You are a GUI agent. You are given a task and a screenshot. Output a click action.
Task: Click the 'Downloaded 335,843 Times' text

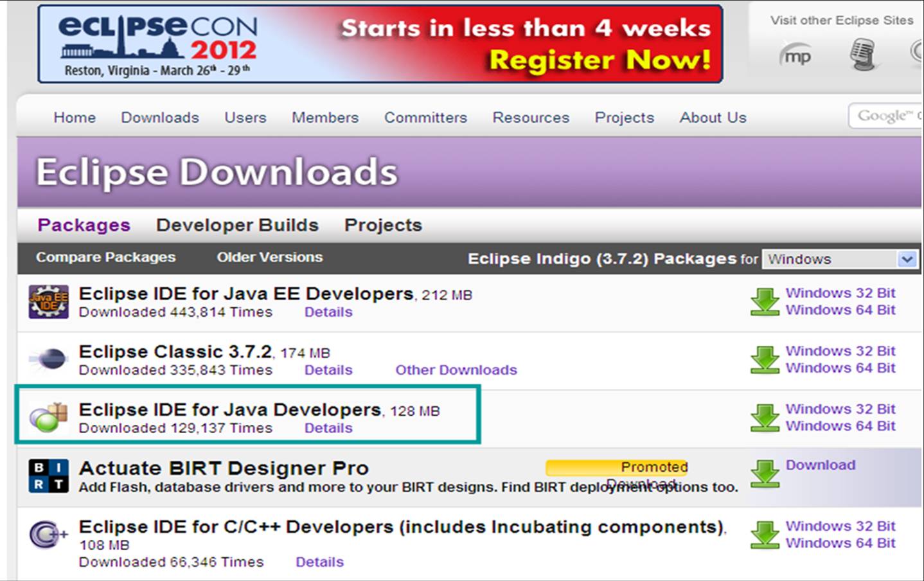[x=175, y=370]
